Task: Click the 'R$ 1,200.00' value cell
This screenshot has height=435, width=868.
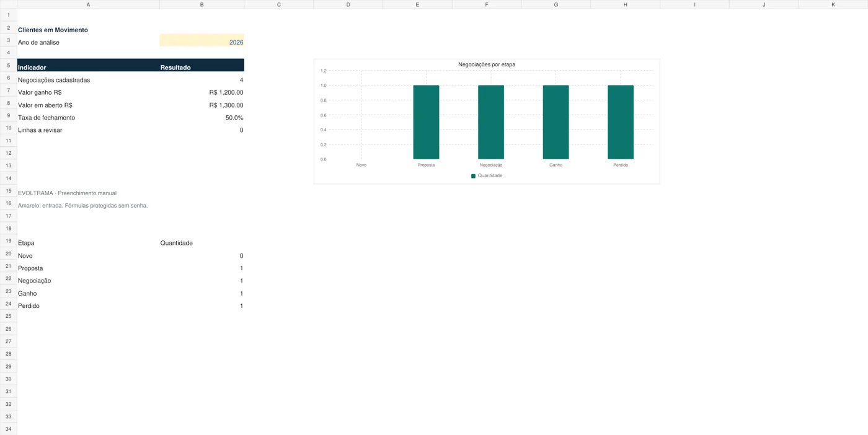Action: (x=201, y=90)
